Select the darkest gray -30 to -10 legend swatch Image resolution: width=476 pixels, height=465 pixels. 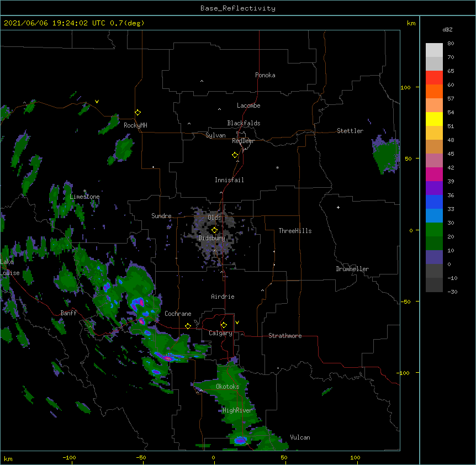[434, 285]
